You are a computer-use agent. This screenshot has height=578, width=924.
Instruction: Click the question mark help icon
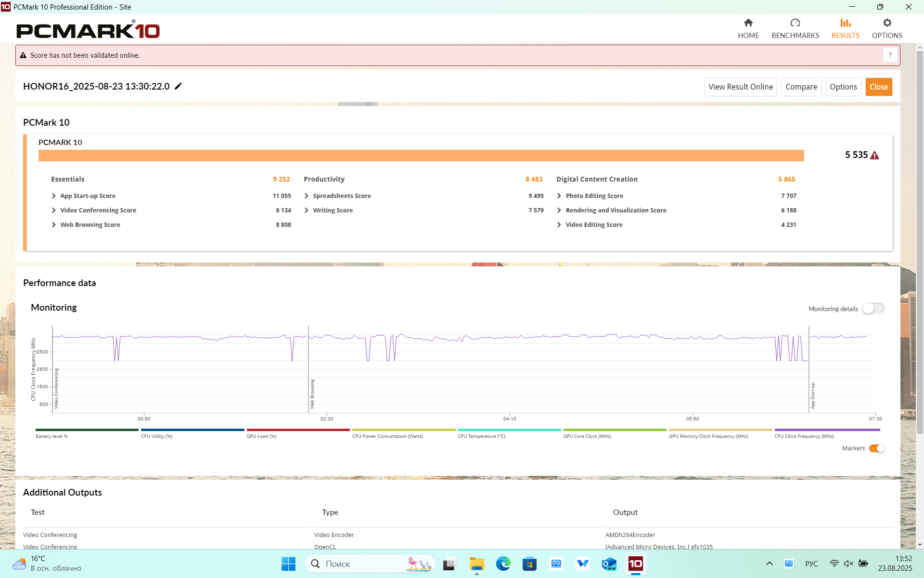click(x=890, y=55)
